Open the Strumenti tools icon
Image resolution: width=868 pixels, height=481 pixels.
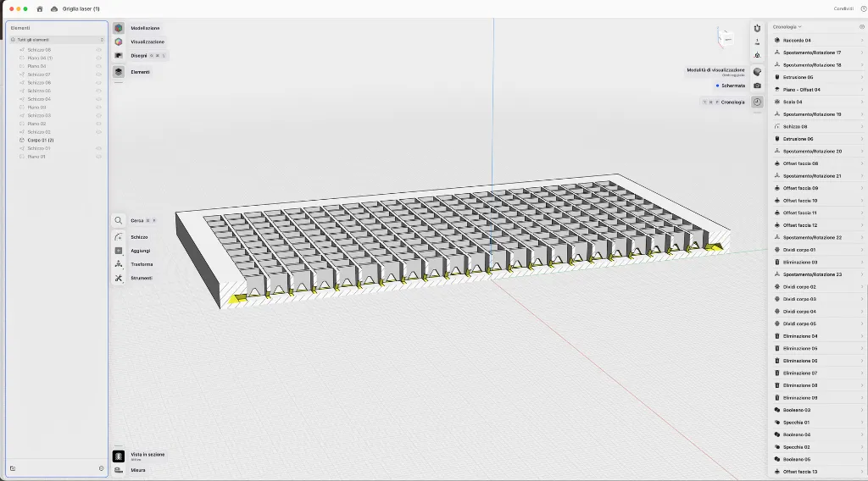coord(119,278)
